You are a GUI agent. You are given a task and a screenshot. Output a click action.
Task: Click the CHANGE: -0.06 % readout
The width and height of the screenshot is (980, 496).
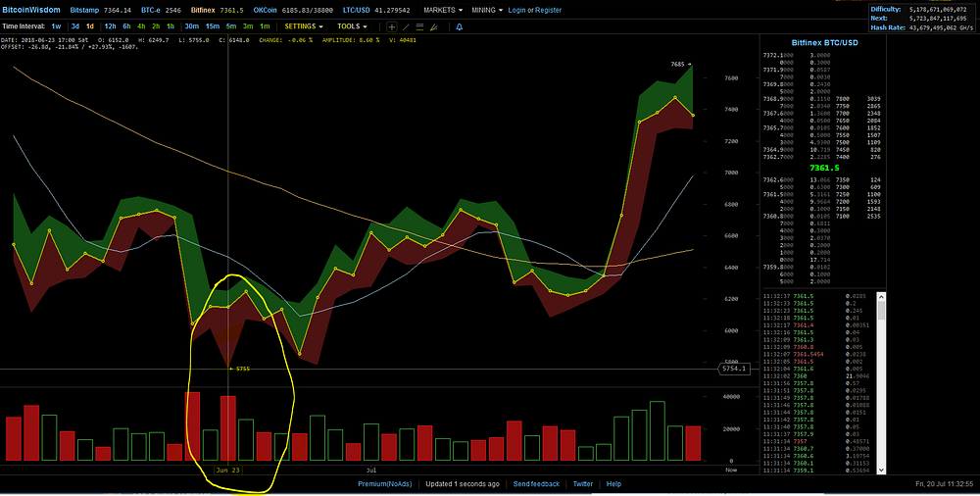coord(284,40)
